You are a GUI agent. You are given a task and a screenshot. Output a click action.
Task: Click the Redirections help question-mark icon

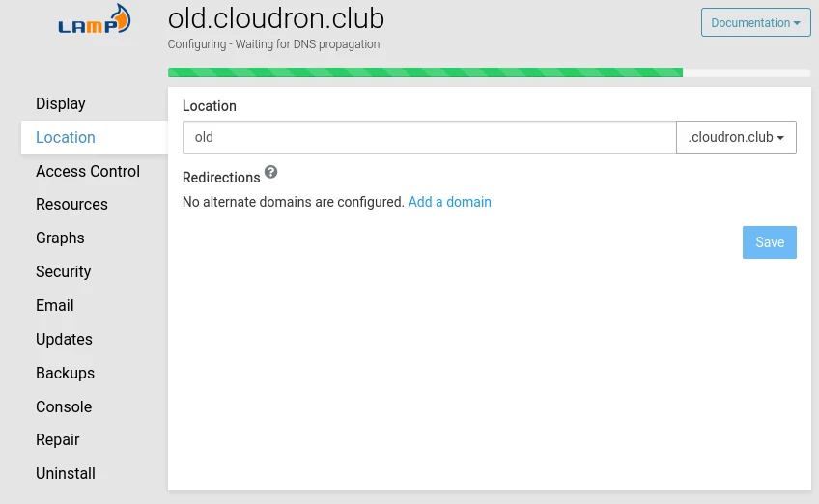pyautogui.click(x=271, y=172)
